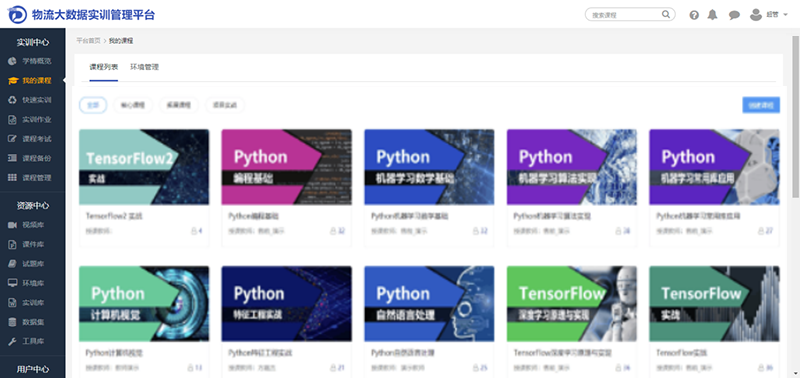Open 数据集 database icon
The image size is (800, 378).
tap(13, 322)
